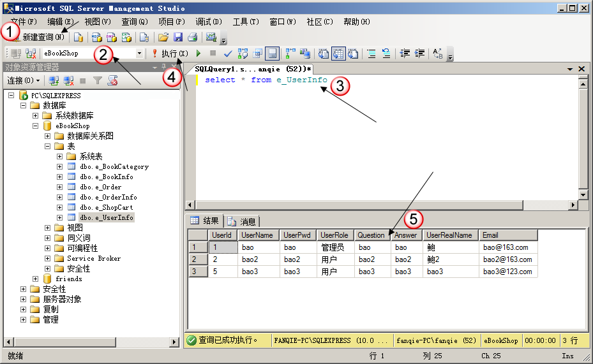Click the Analysis Services MDX Query icon
The height and width of the screenshot is (364, 593).
point(97,37)
